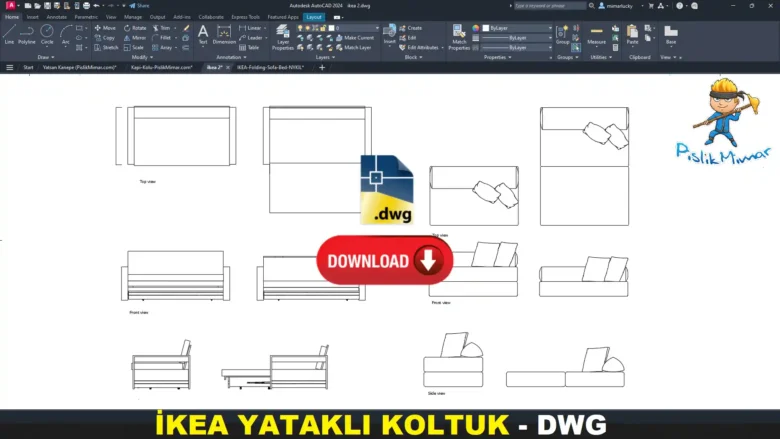Click the Base view tool
This screenshot has height=439, width=780.
pos(671,35)
